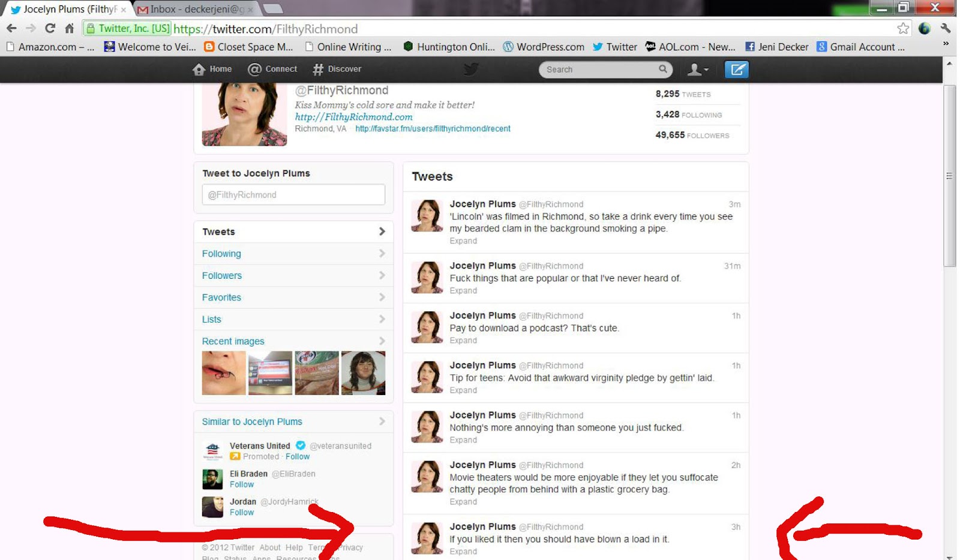
Task: View the 3,428 following count
Action: pyautogui.click(x=689, y=115)
